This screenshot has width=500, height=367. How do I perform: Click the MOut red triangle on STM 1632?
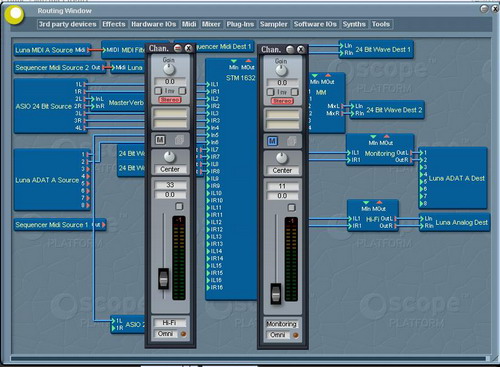pyautogui.click(x=248, y=61)
